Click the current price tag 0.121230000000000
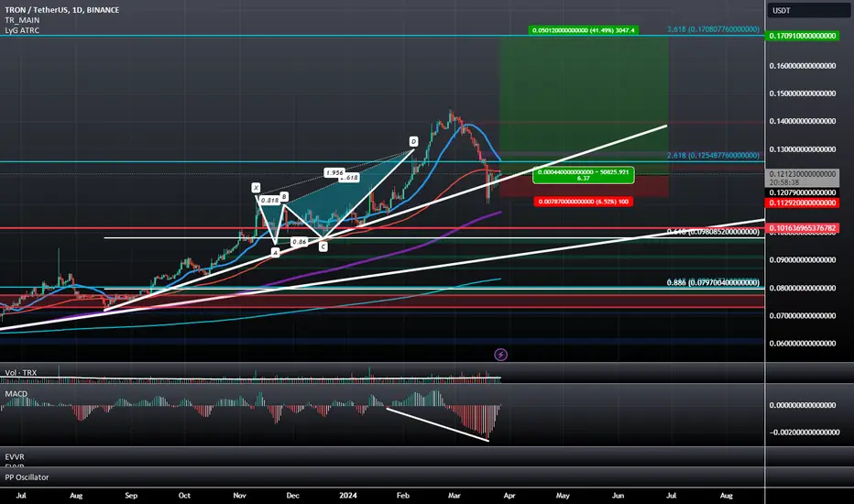This screenshot has height=504, width=854. (803, 178)
